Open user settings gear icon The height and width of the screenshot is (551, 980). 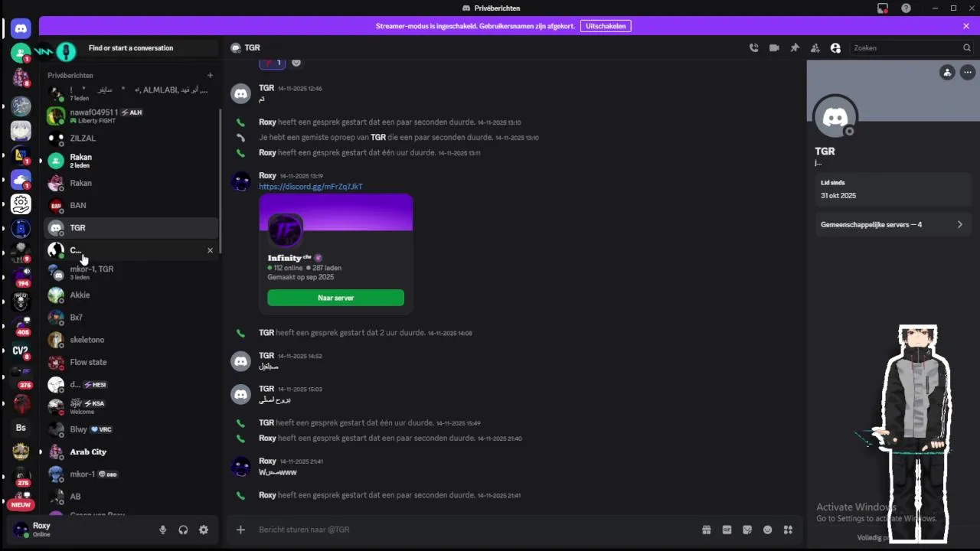tap(204, 530)
